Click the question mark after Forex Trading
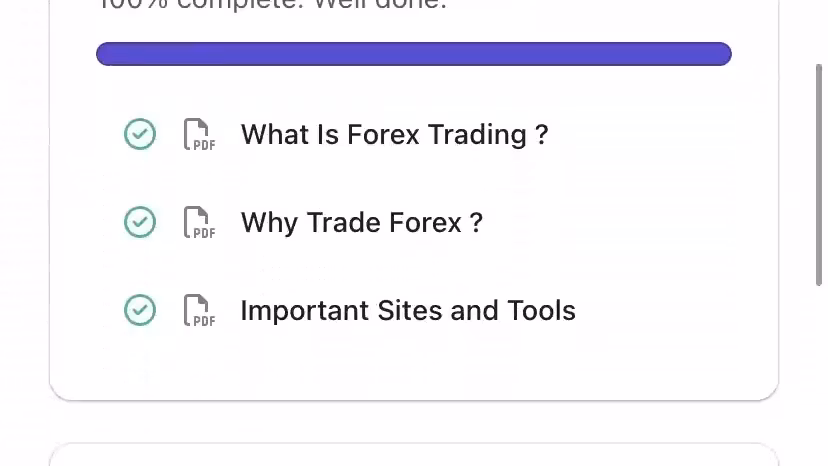 (x=542, y=134)
